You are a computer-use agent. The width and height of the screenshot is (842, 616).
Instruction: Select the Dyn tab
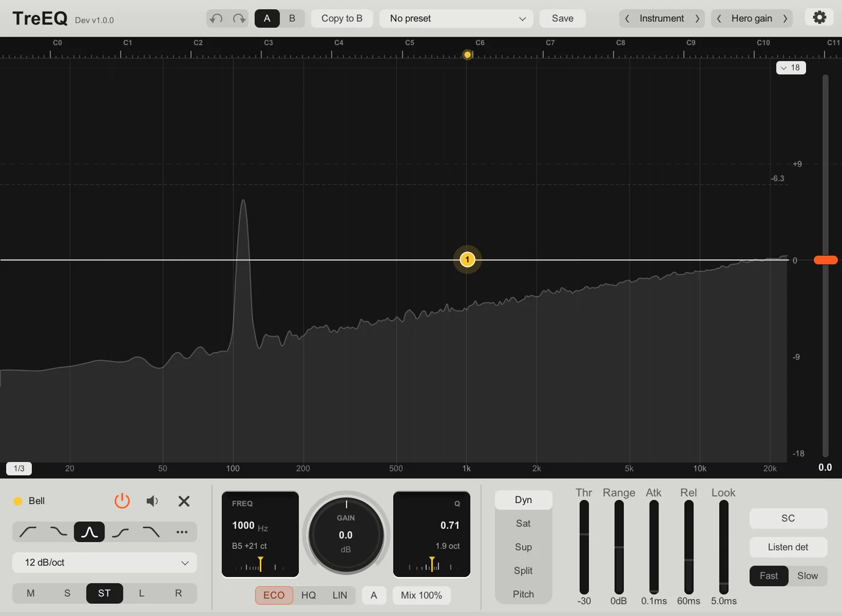click(x=523, y=500)
